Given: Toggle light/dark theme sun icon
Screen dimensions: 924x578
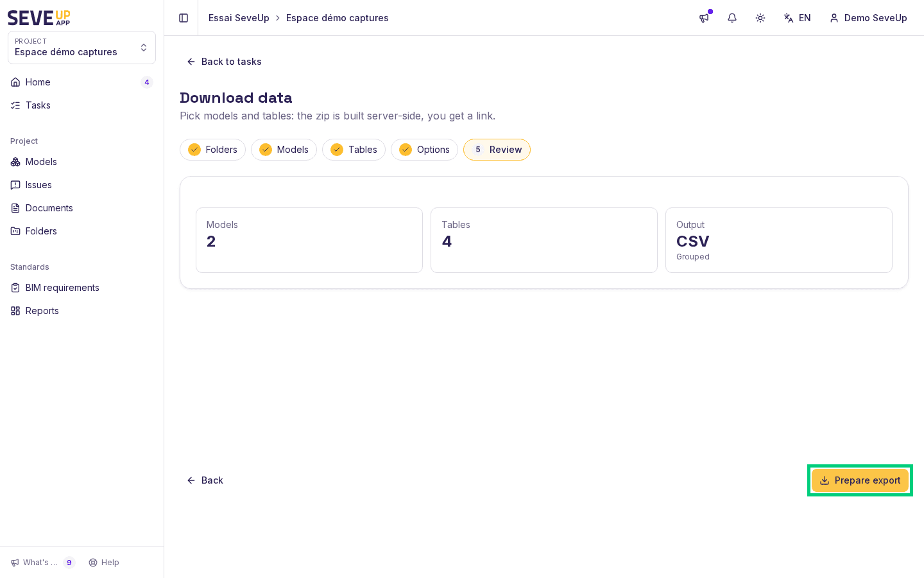Looking at the screenshot, I should [x=760, y=18].
